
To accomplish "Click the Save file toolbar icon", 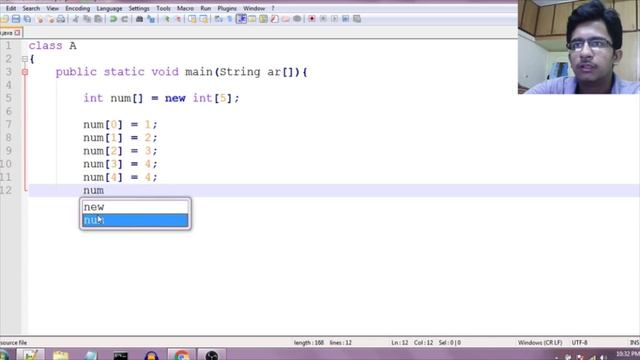I will (16, 19).
